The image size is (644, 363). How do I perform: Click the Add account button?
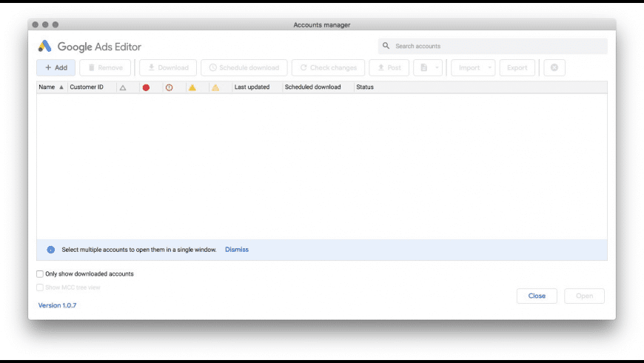(x=56, y=68)
